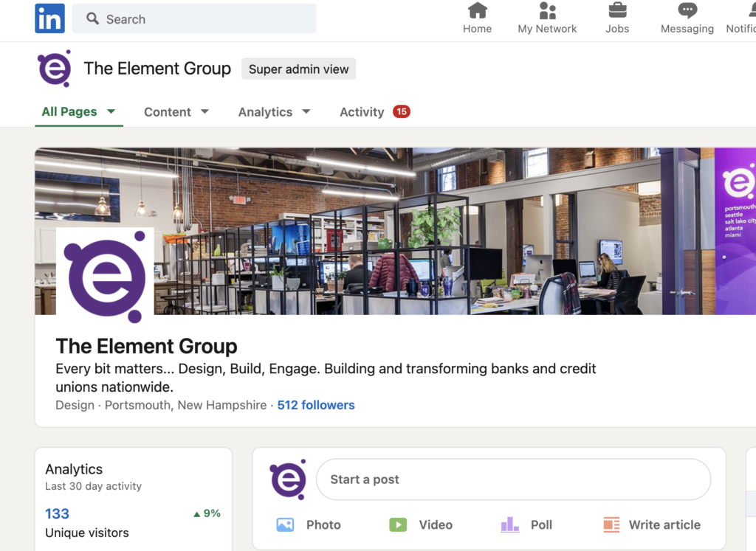Click the Element Group logo beside page title

coord(55,69)
